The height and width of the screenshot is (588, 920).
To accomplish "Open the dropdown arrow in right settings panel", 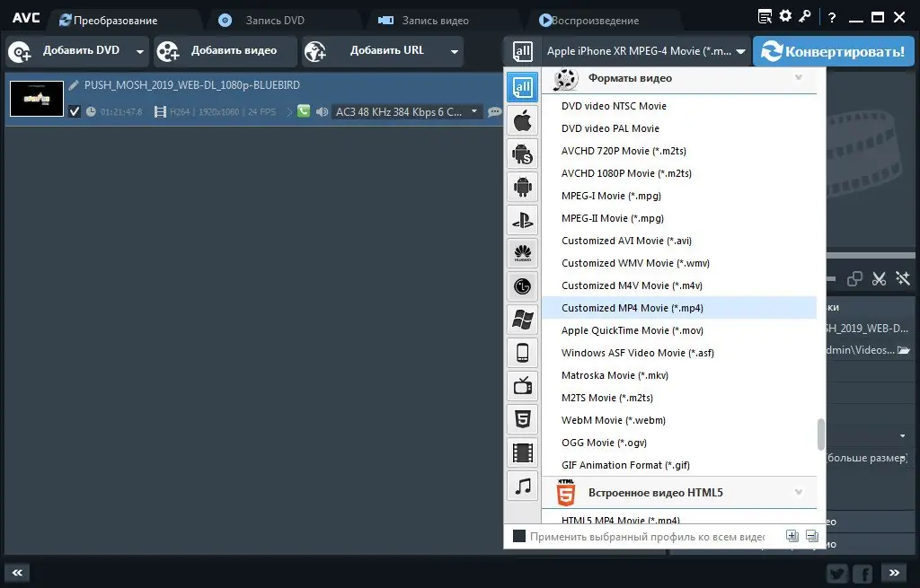I will pyautogui.click(x=902, y=435).
